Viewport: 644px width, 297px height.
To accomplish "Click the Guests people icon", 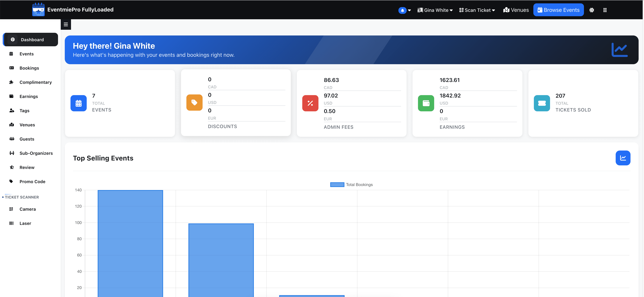I will point(12,139).
